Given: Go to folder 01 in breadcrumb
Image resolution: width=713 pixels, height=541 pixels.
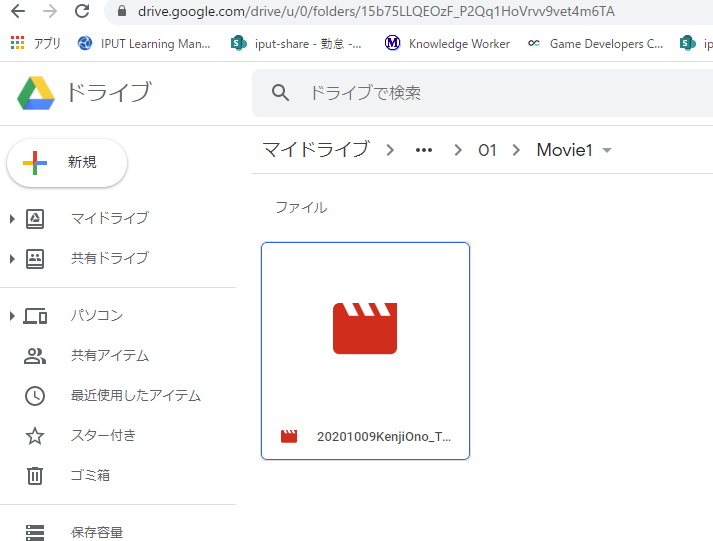Looking at the screenshot, I should 487,150.
